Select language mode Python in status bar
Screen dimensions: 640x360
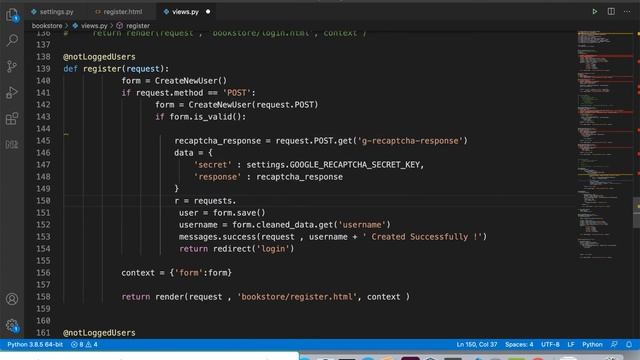point(592,344)
